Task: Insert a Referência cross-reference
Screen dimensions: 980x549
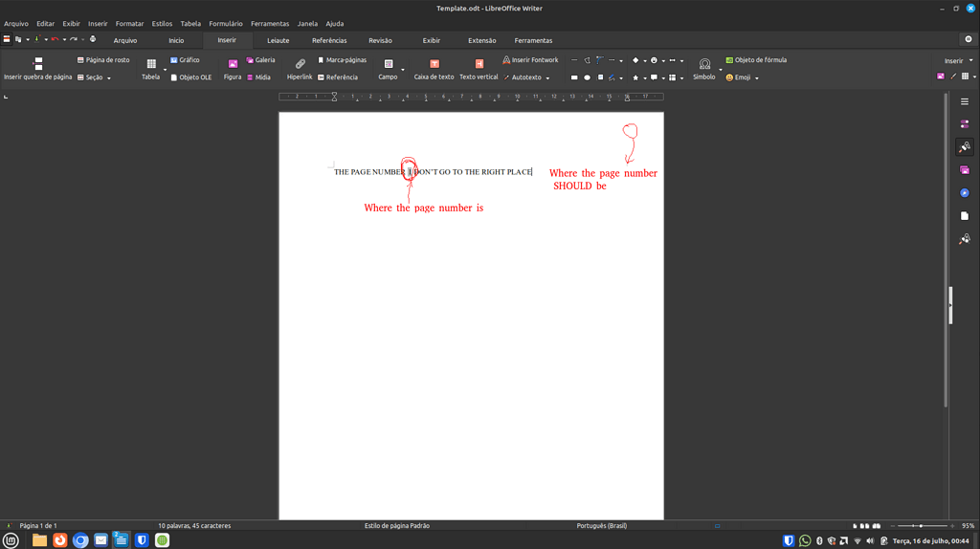Action: click(338, 77)
